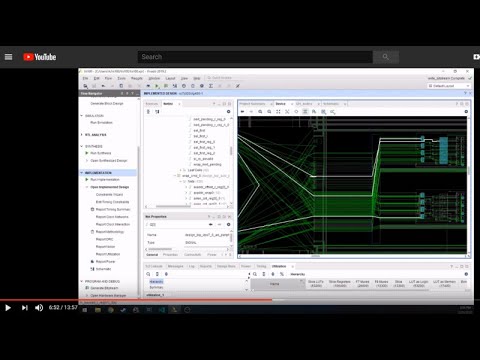Open Netlist panel settings gear
Screen dimensions: 480x360
[x=228, y=112]
